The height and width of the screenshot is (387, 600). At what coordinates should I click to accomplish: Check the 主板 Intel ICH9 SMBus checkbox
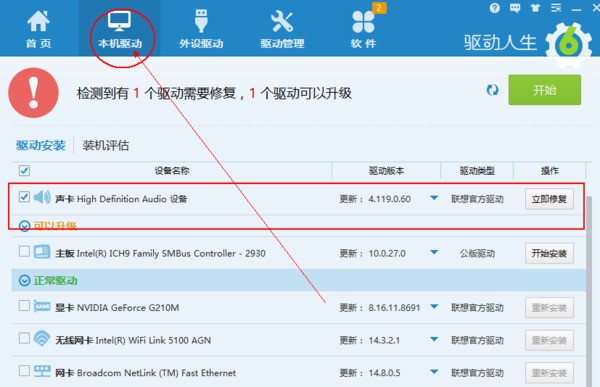24,251
